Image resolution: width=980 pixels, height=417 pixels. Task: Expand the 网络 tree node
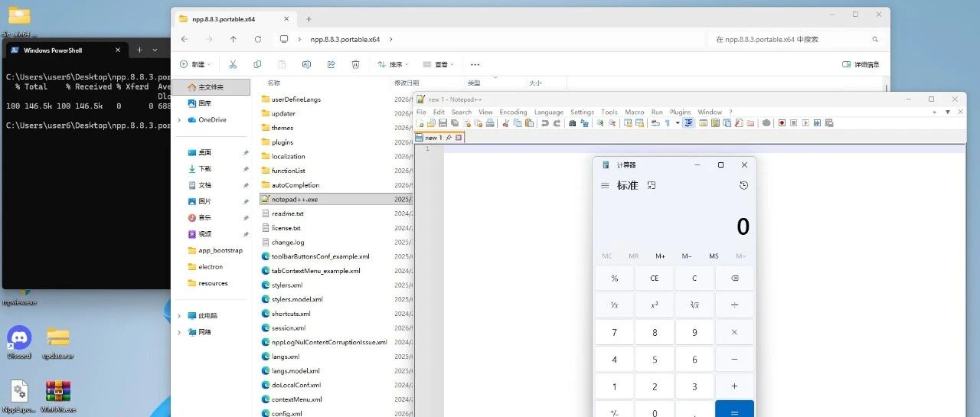(x=179, y=332)
